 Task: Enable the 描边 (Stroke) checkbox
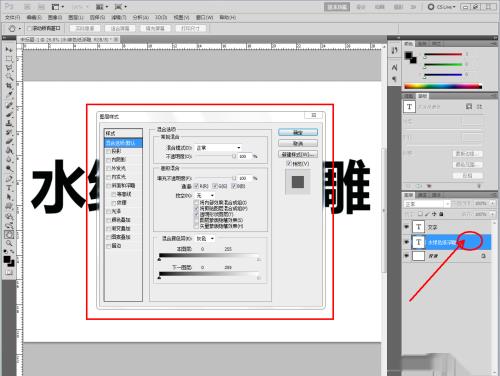click(x=108, y=246)
